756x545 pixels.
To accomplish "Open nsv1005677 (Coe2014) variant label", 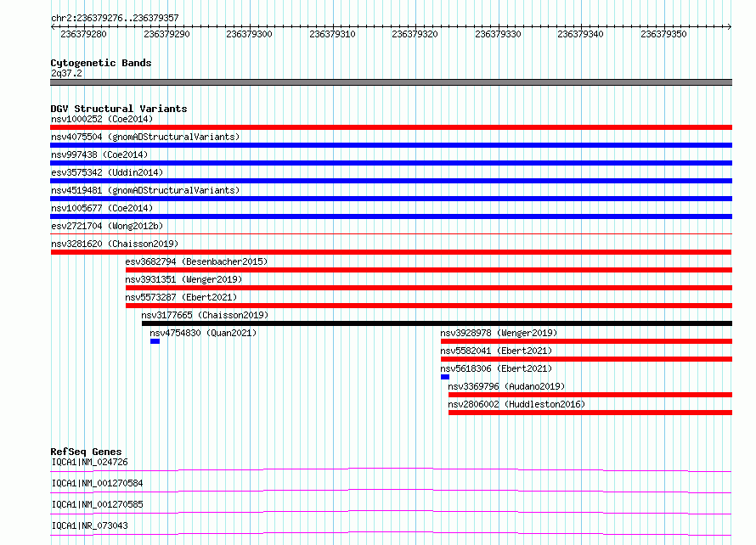I will tap(102, 208).
